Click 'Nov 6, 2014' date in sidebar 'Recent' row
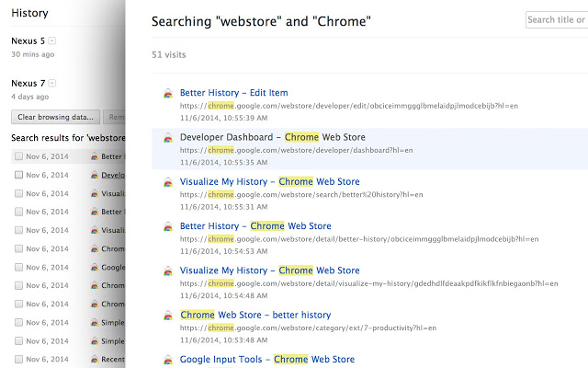 [47, 360]
